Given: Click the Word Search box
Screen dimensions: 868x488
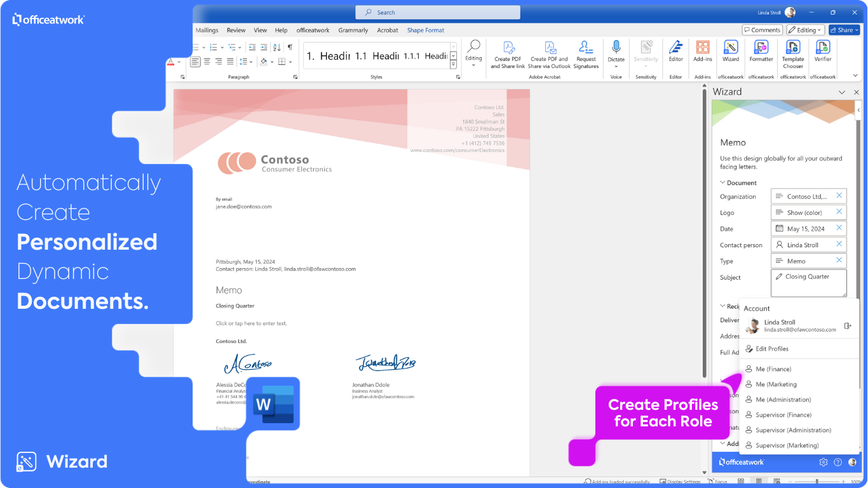Looking at the screenshot, I should 438,12.
